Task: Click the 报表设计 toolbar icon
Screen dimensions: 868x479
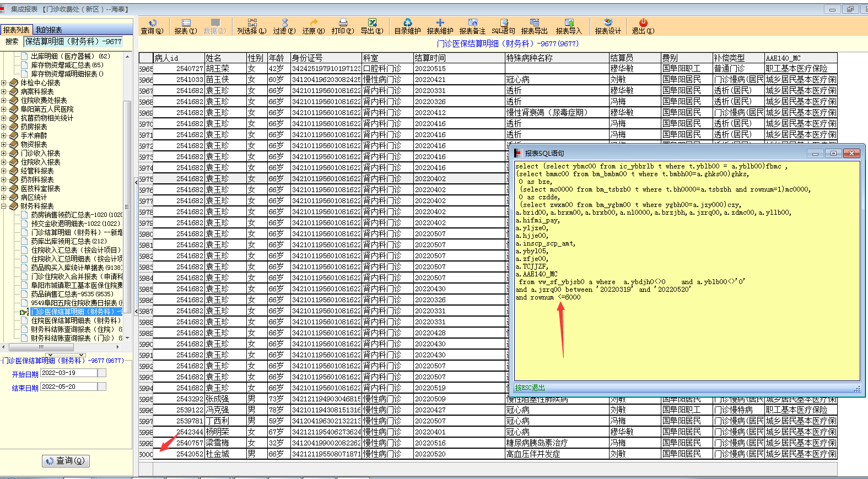Action: tap(608, 23)
